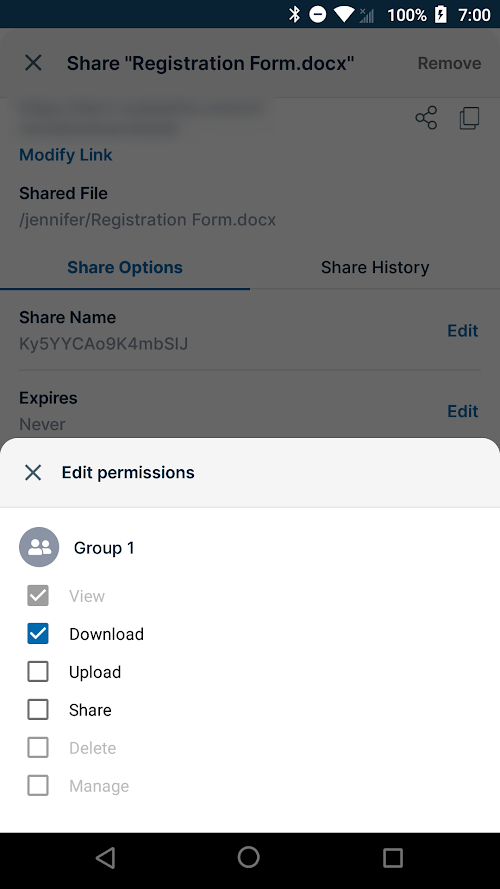
Task: Tap Android back navigation button
Action: 106,858
